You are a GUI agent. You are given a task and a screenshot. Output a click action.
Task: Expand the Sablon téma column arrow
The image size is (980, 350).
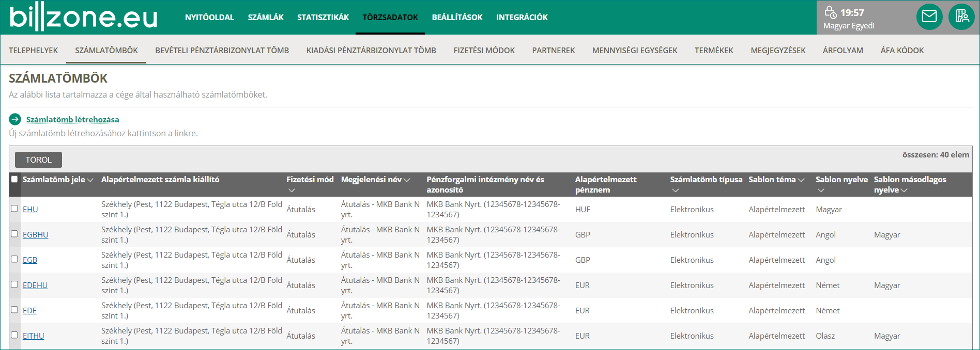point(801,180)
